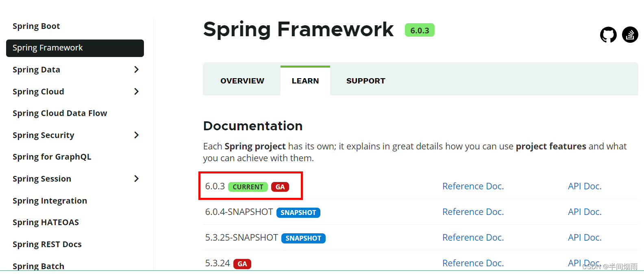
Task: Click the 5.3.25-SNAPSHOT version text
Action: [x=241, y=237]
